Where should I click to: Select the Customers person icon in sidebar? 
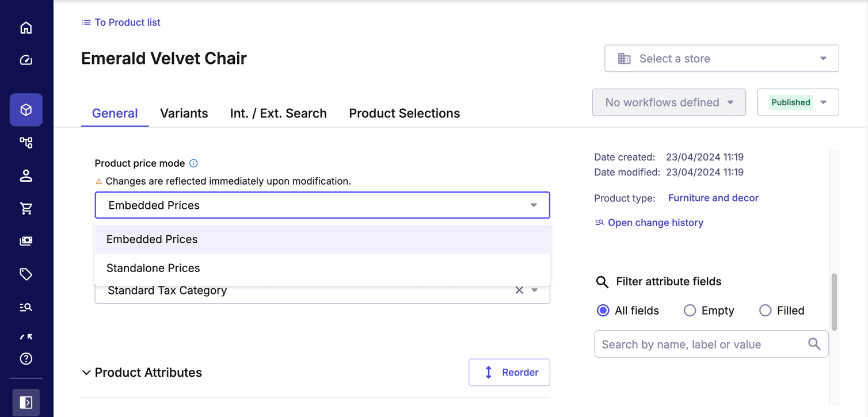point(26,175)
